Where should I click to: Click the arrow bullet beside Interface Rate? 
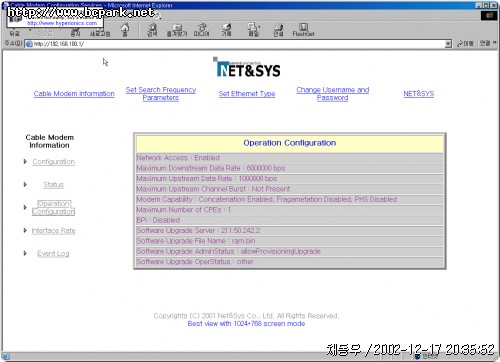coord(25,230)
